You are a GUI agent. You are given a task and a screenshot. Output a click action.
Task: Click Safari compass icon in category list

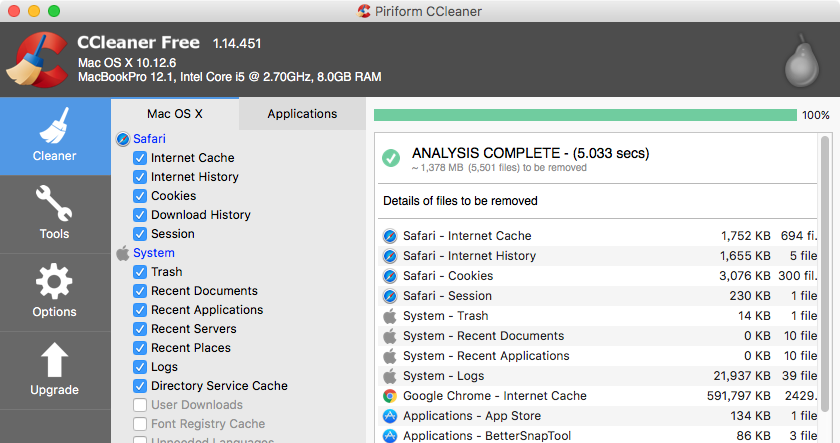pyautogui.click(x=123, y=139)
